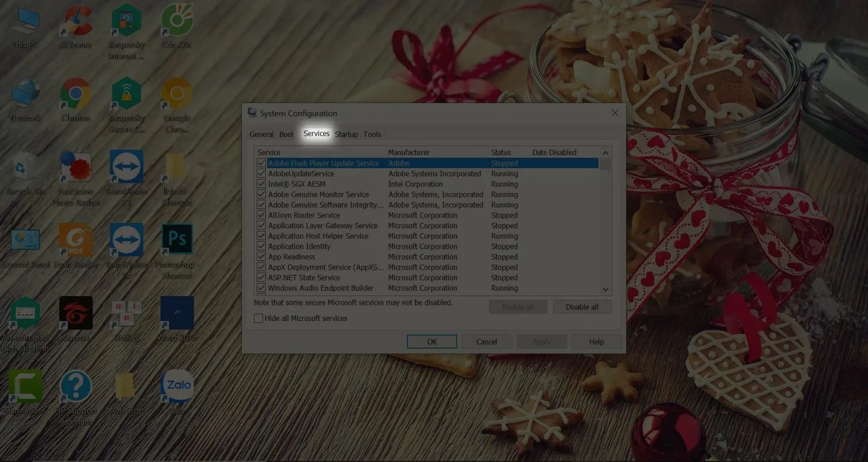The width and height of the screenshot is (868, 462).
Task: Click the services list scroll-up arrow
Action: click(x=605, y=153)
